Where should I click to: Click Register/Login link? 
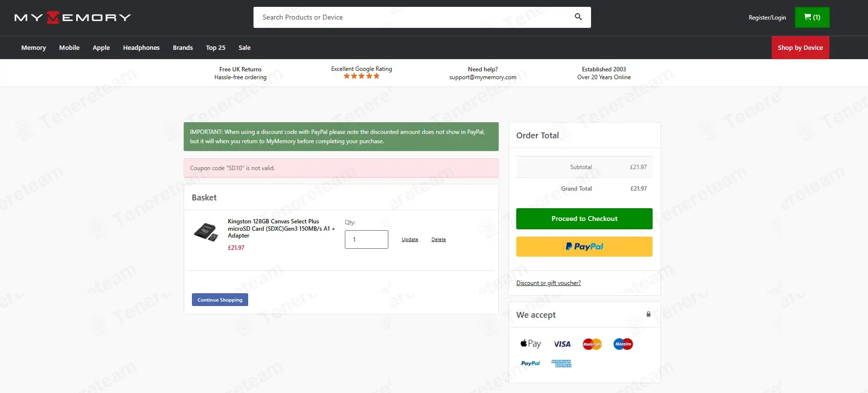[767, 18]
